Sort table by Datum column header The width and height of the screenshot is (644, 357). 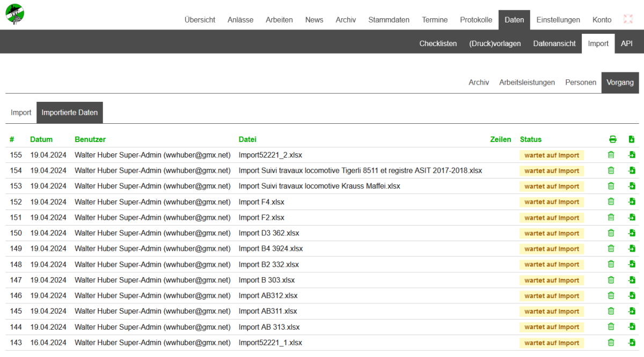41,139
